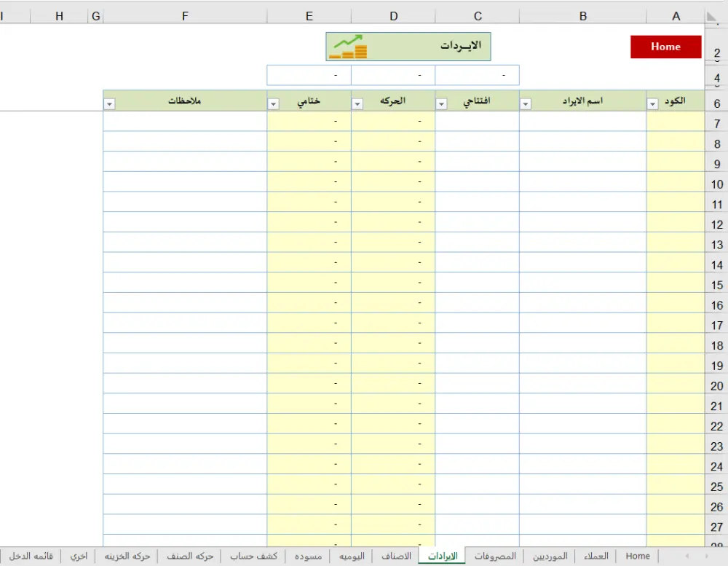
Task: Click the movement total cell D4
Action: point(393,75)
